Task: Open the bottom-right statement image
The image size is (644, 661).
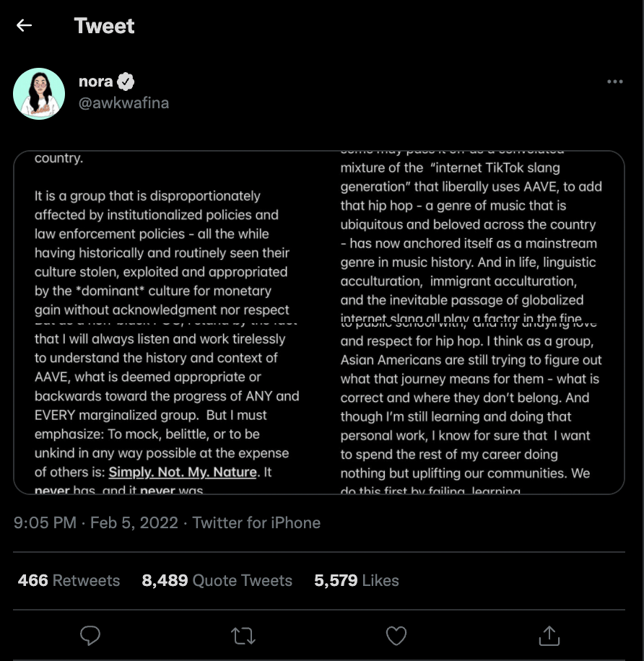Action: click(472, 408)
